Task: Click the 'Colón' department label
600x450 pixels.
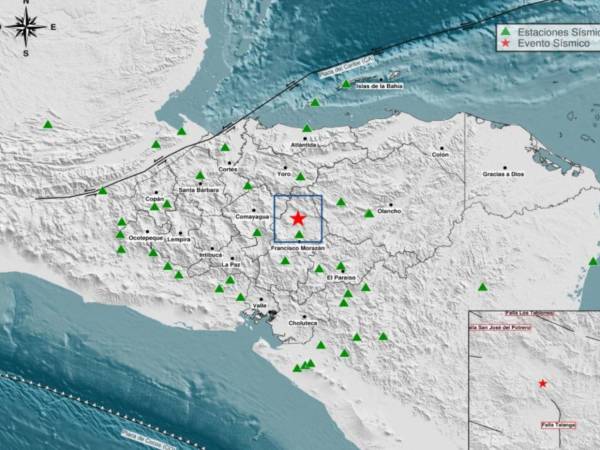Action: [x=440, y=155]
